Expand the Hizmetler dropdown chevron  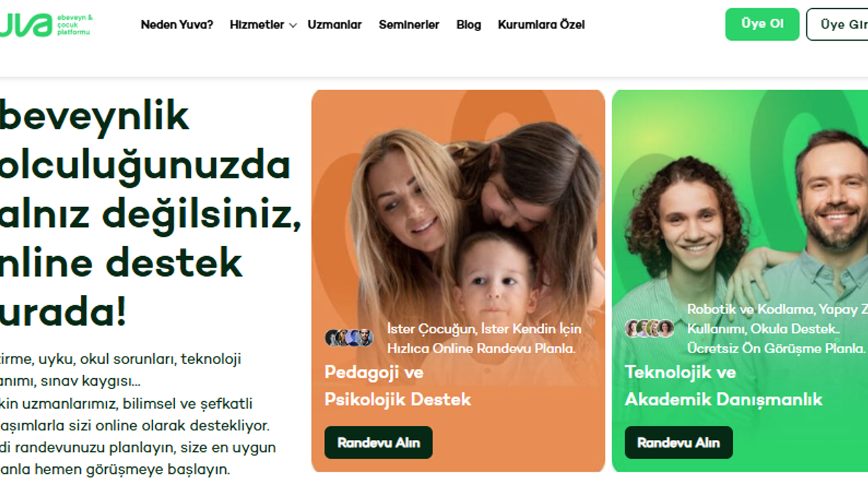293,26
